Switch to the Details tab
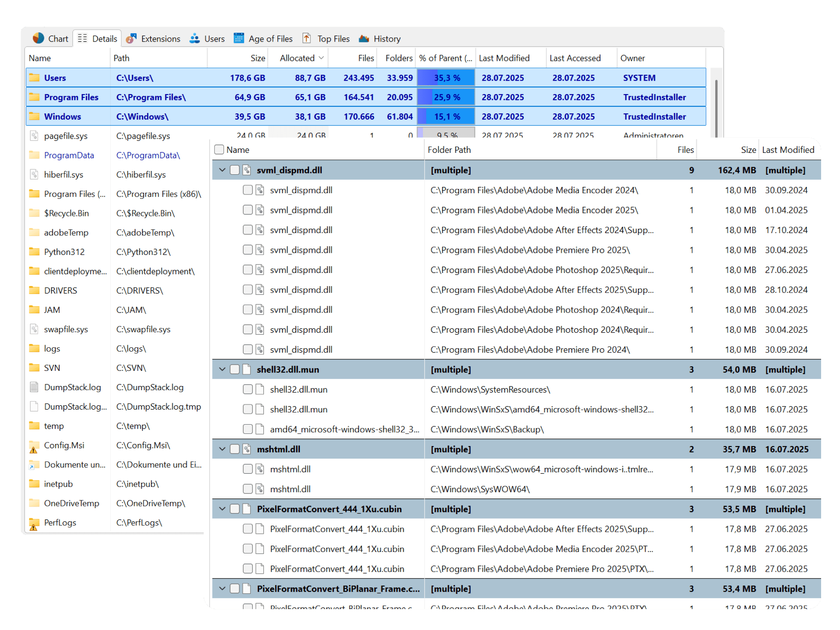The width and height of the screenshot is (840, 630). tap(97, 38)
